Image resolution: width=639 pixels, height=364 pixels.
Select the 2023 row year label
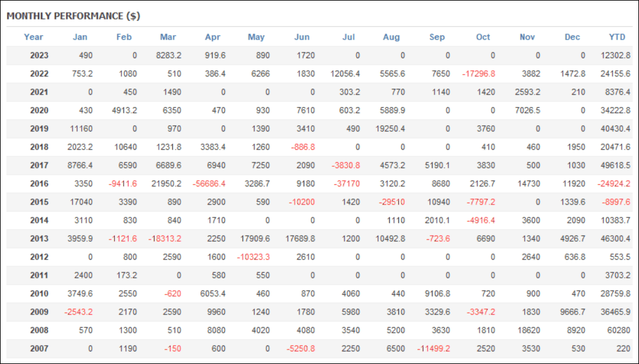[x=39, y=56]
